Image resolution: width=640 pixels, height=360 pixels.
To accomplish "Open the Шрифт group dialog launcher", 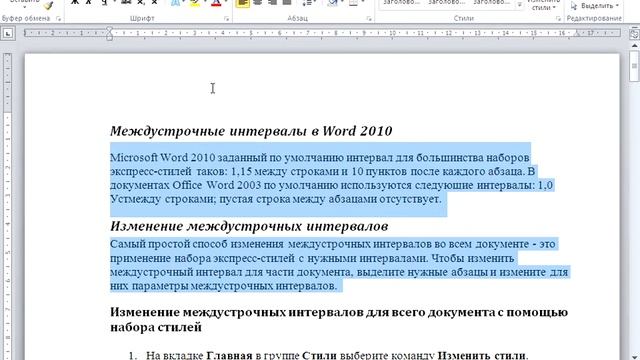I will 227,19.
